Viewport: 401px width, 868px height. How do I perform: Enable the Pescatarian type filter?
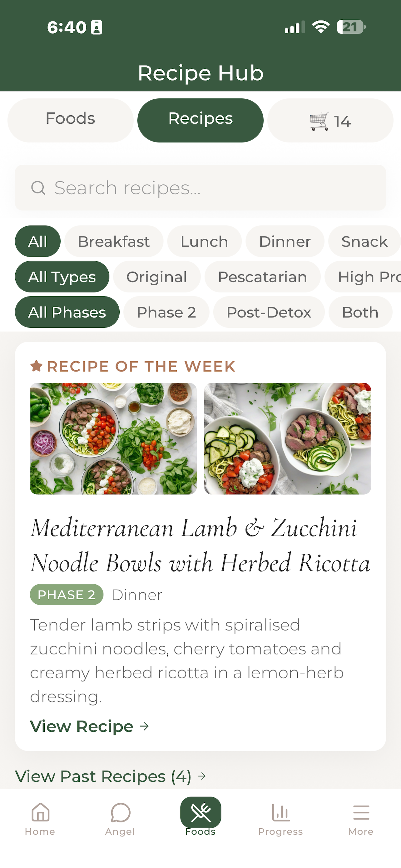pos(262,277)
